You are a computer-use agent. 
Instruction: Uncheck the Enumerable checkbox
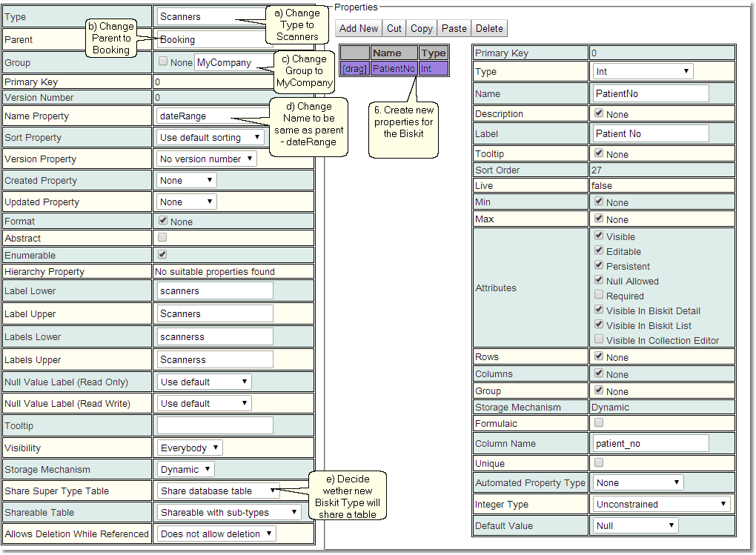click(x=162, y=254)
